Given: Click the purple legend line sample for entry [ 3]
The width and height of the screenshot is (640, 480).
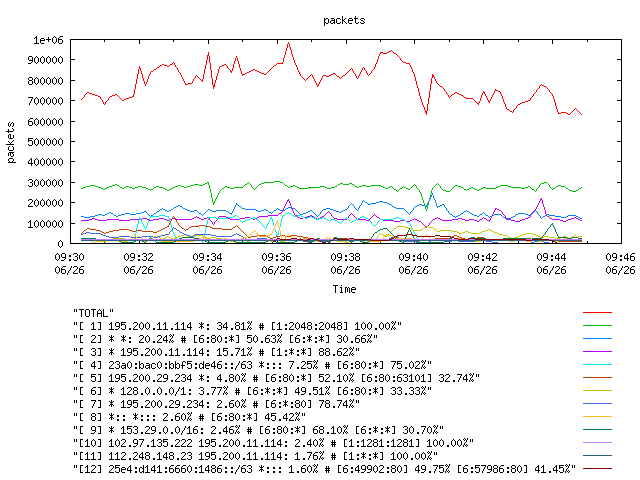Looking at the screenshot, I should click(598, 351).
